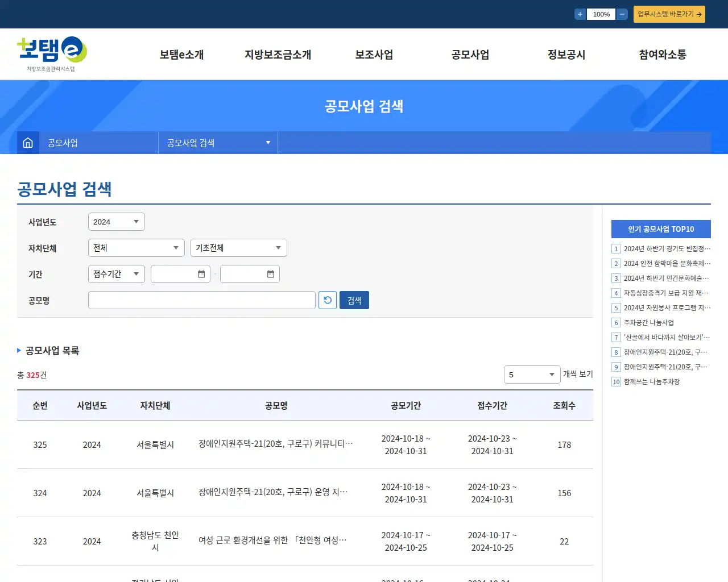This screenshot has width=728, height=582.
Task: Expand the 자치단체 전체 dropdown
Action: [x=136, y=248]
